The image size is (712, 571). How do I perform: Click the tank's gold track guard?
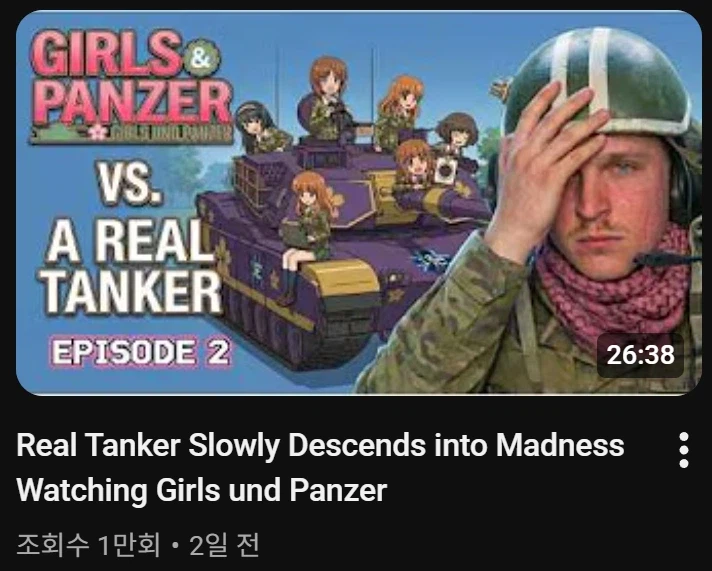[x=341, y=278]
